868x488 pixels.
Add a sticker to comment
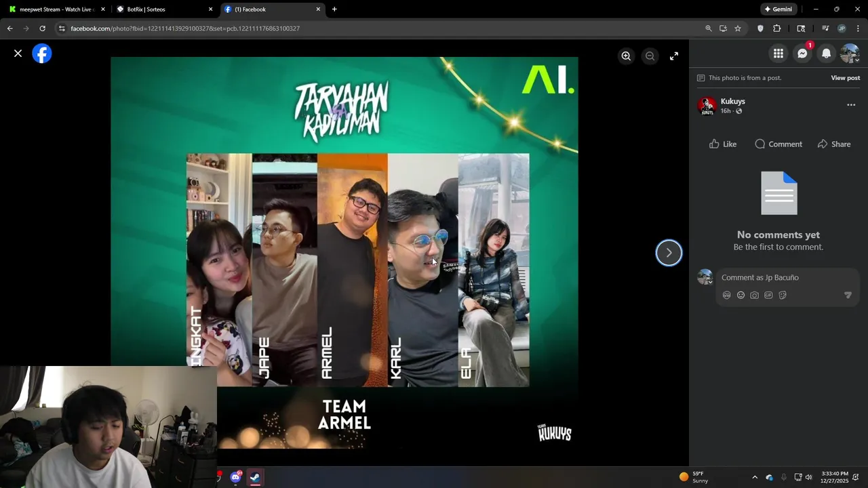783,296
